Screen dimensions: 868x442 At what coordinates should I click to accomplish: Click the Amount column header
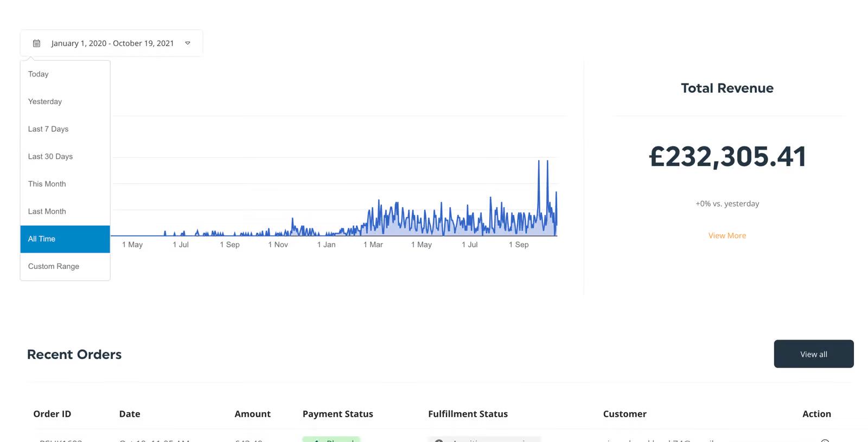[x=252, y=414]
